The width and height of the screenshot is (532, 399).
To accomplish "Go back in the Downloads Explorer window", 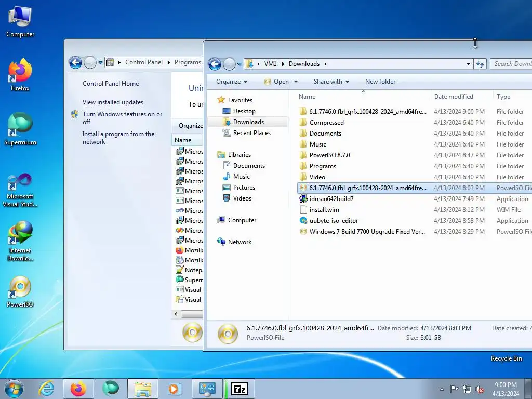I will [x=215, y=64].
